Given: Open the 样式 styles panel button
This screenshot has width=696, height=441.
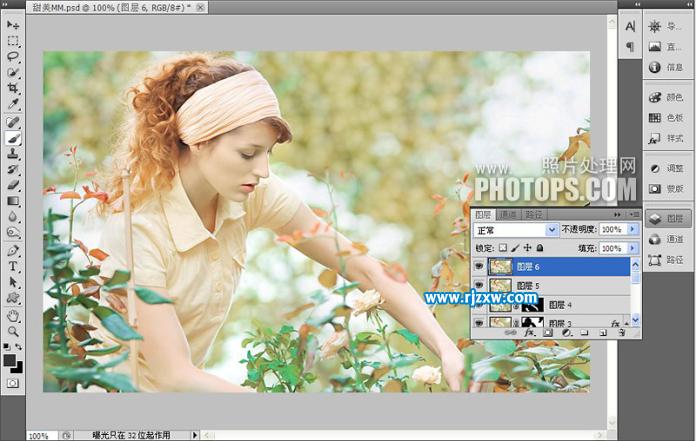Looking at the screenshot, I should point(666,138).
